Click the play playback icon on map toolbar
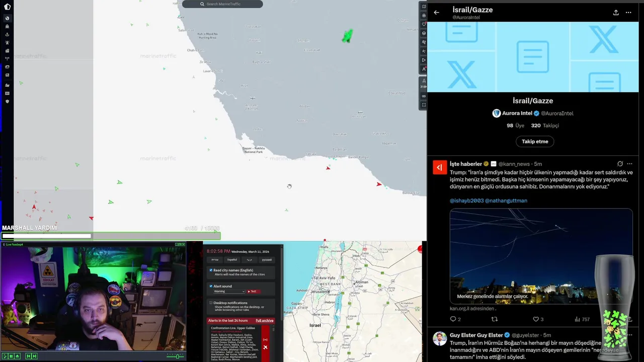This screenshot has width=644, height=362. [x=424, y=60]
